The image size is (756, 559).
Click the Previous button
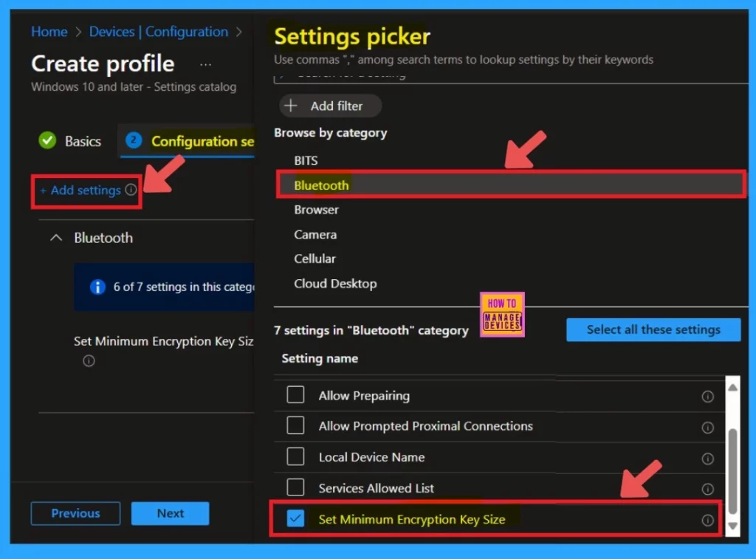pos(76,513)
